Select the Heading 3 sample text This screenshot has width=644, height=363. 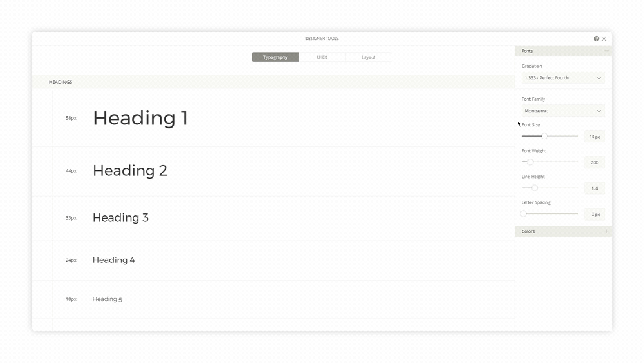tap(120, 218)
